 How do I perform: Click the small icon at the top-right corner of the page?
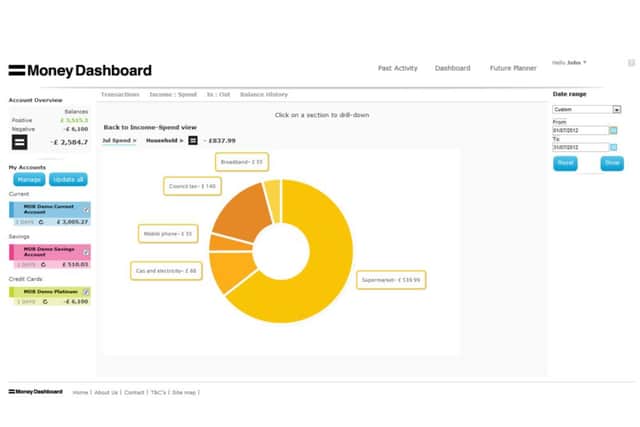click(x=631, y=62)
